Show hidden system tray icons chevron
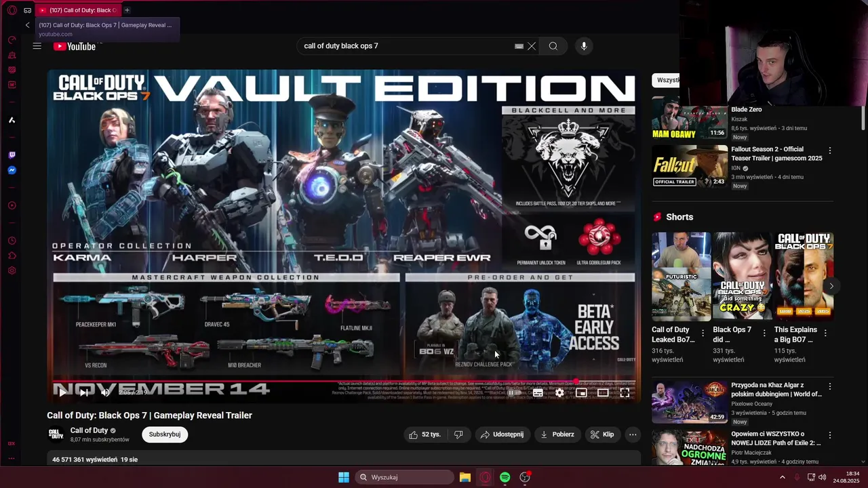The image size is (868, 488). tap(782, 477)
